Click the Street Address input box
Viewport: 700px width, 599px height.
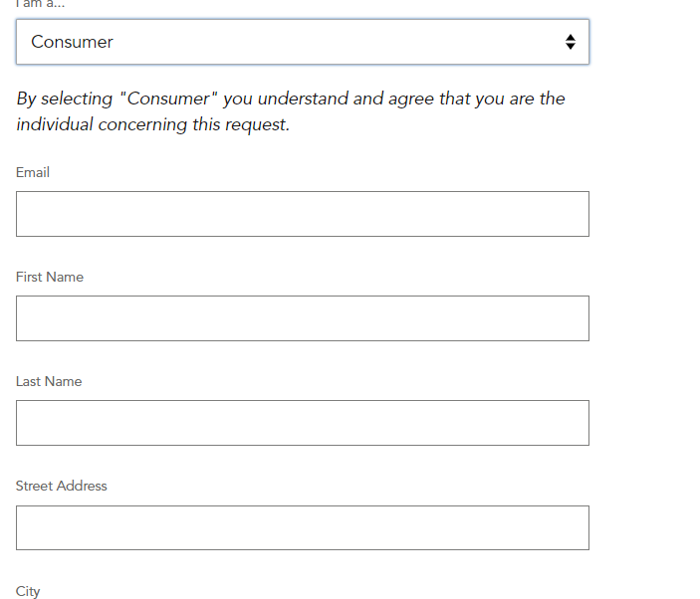click(303, 527)
